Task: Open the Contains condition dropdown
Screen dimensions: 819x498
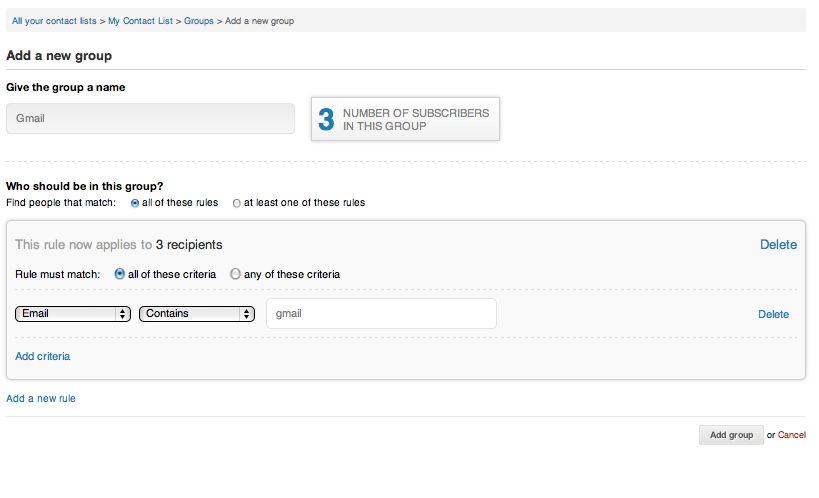Action: coord(196,314)
